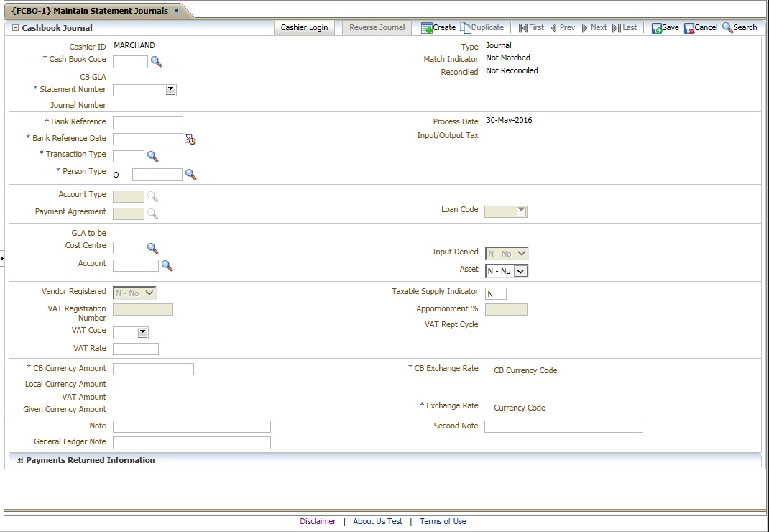Open the Disclaimer link

318,521
